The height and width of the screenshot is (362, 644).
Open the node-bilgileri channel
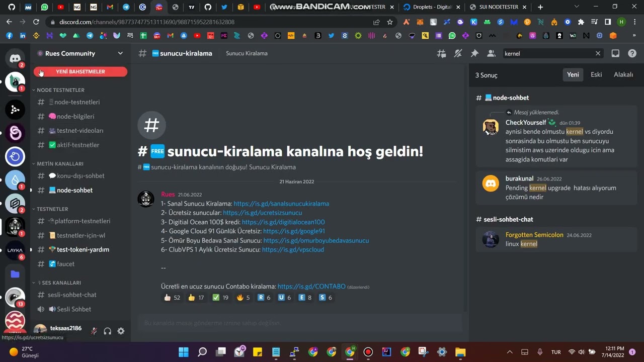74,116
